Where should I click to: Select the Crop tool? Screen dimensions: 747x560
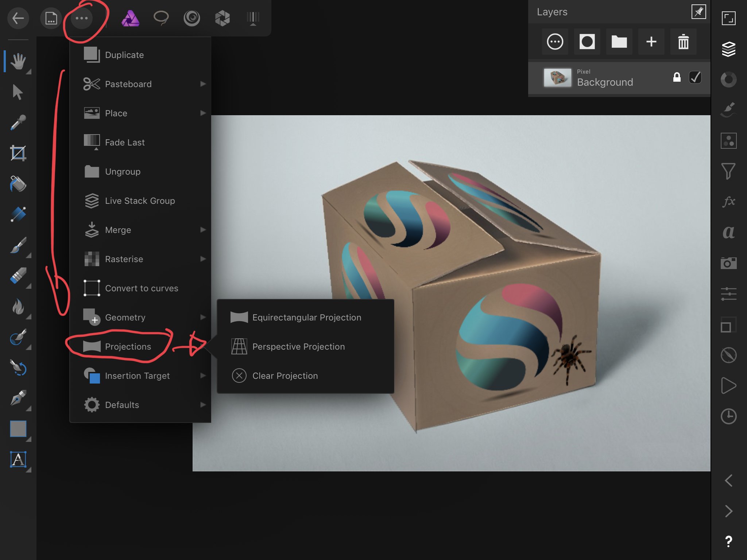coord(18,153)
